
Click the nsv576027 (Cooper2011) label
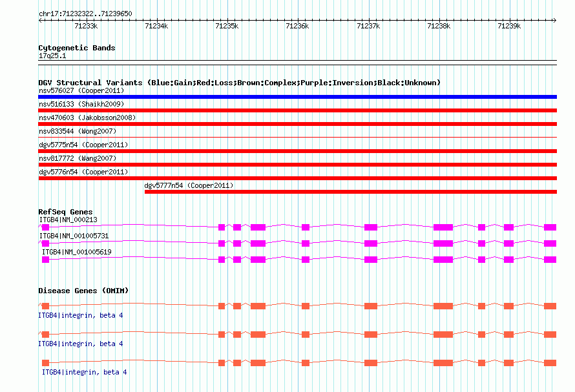click(81, 90)
